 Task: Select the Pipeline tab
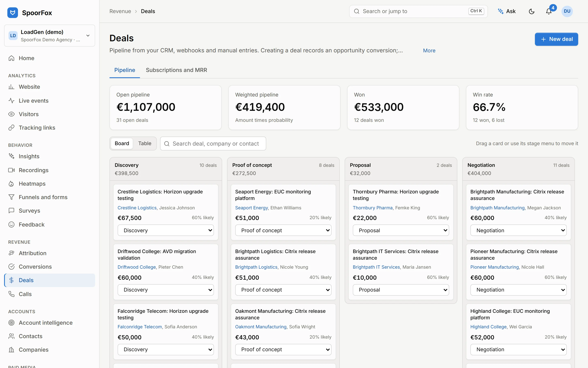pyautogui.click(x=125, y=70)
